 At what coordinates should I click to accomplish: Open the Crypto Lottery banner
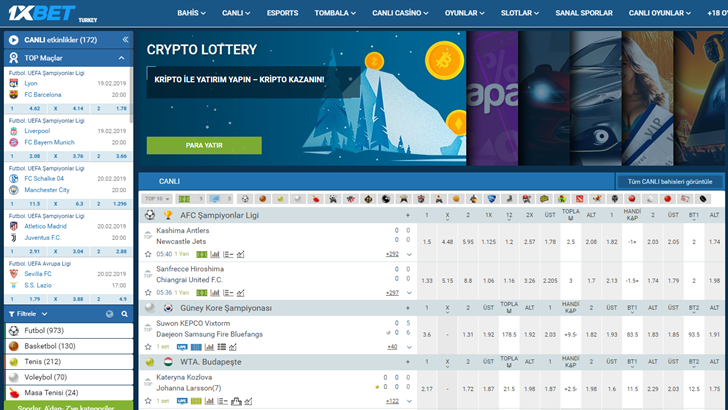302,98
